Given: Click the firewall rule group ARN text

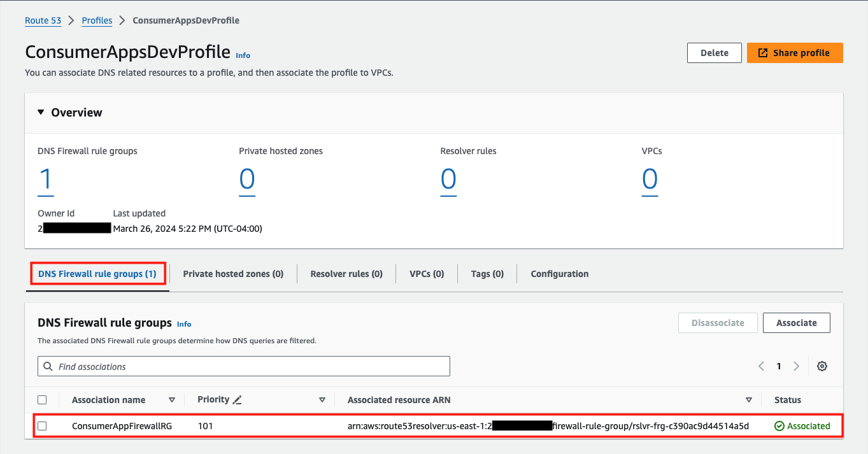Looking at the screenshot, I should tap(548, 426).
